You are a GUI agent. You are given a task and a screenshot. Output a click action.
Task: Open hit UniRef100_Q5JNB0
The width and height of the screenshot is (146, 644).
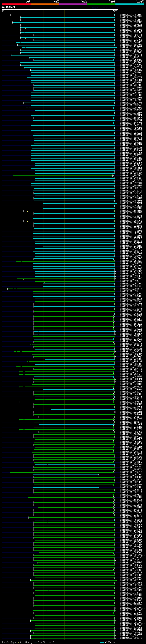pyautogui.click(x=131, y=60)
